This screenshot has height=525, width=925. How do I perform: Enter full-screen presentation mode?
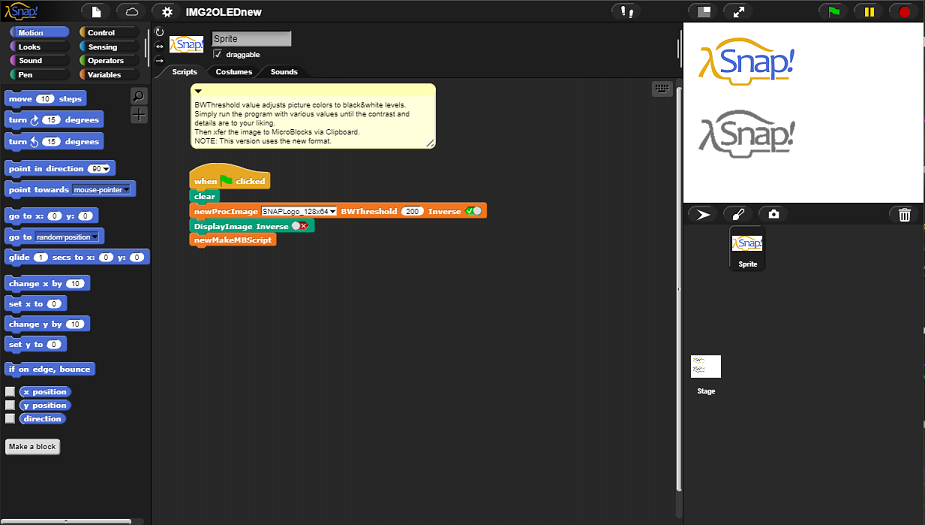[x=739, y=12]
